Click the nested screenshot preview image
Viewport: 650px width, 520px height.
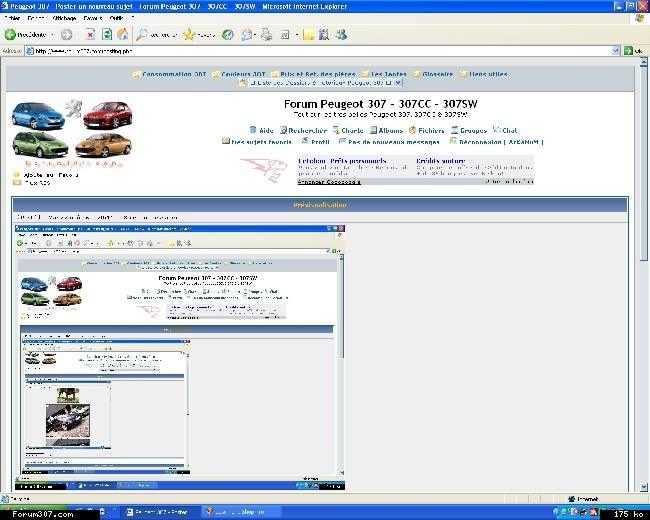pyautogui.click(x=179, y=357)
